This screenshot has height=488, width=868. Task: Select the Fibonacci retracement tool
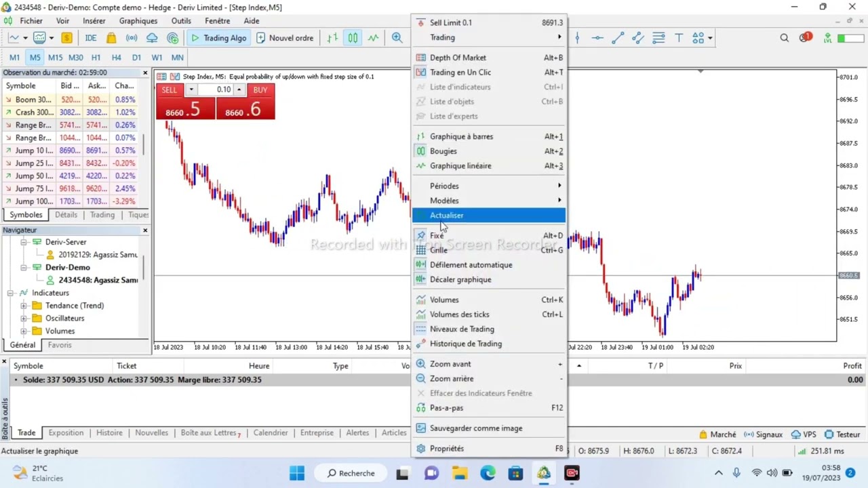tap(658, 38)
